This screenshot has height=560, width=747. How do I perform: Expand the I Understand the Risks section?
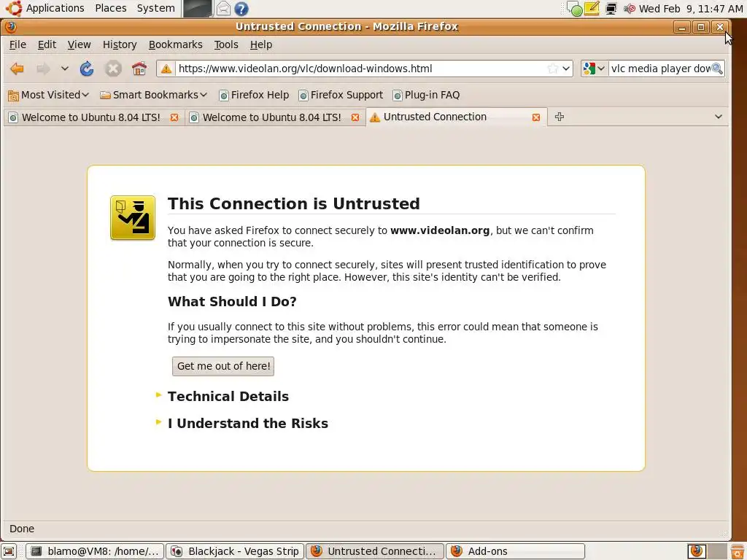tap(248, 424)
